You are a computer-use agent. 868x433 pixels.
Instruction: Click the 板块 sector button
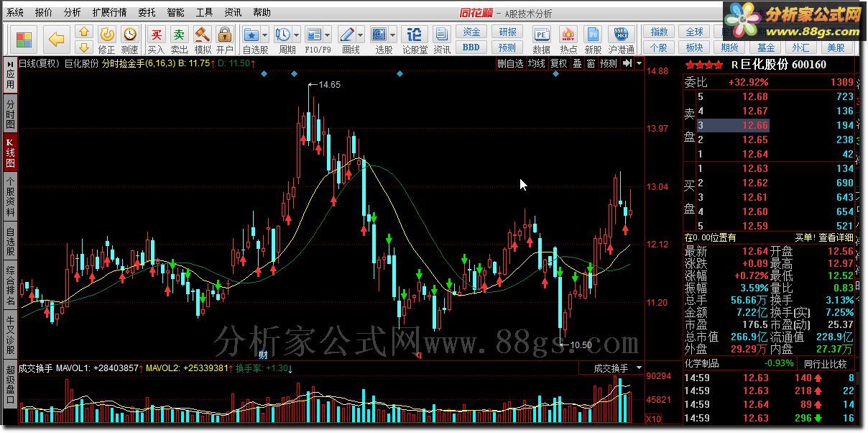(694, 47)
